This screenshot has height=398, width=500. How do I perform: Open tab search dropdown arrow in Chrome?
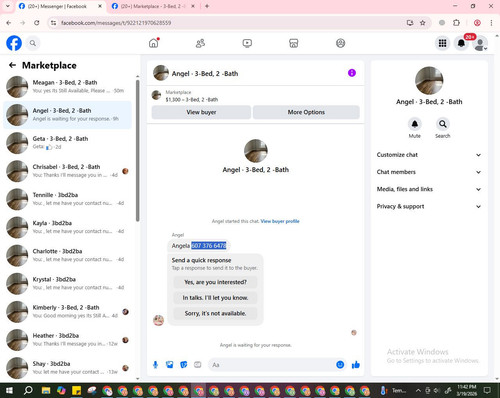pyautogui.click(x=8, y=6)
